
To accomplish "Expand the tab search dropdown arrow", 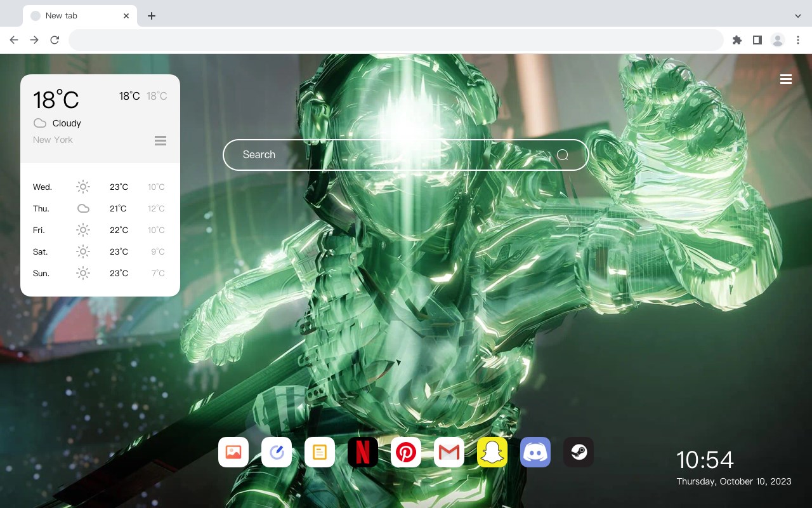I will click(x=798, y=16).
